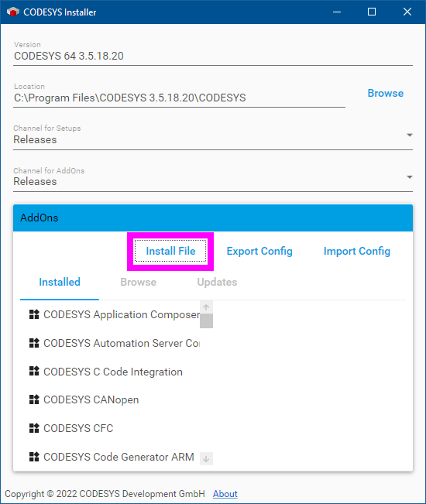Switch to the Updates tab
The image size is (426, 504).
(x=217, y=282)
